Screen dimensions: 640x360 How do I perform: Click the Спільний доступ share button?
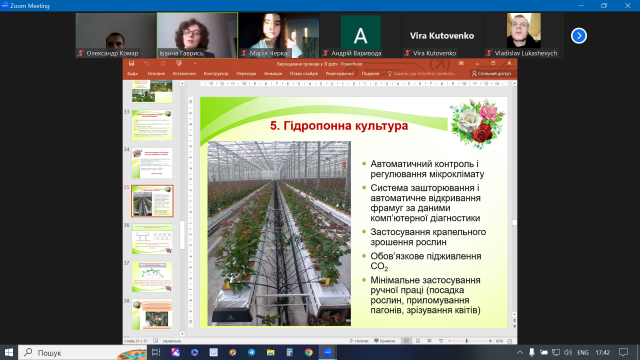point(491,74)
